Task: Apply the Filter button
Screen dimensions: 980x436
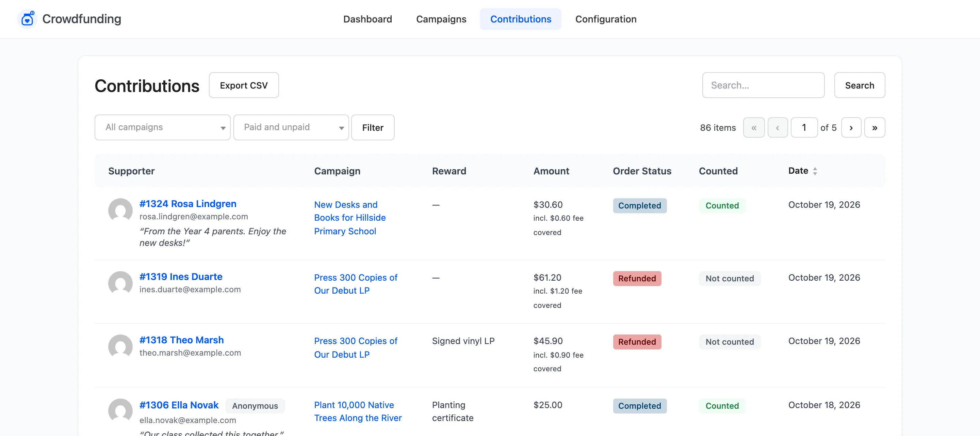Action: (x=373, y=127)
